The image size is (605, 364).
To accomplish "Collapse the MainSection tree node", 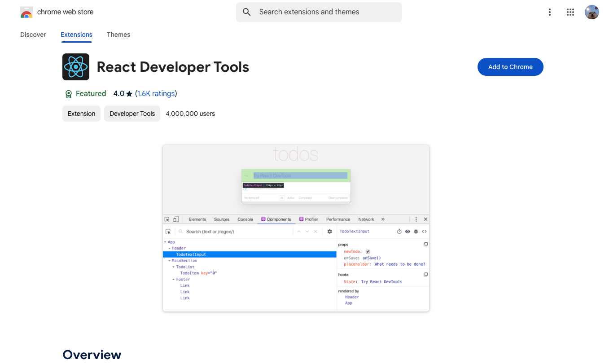I will (x=169, y=261).
